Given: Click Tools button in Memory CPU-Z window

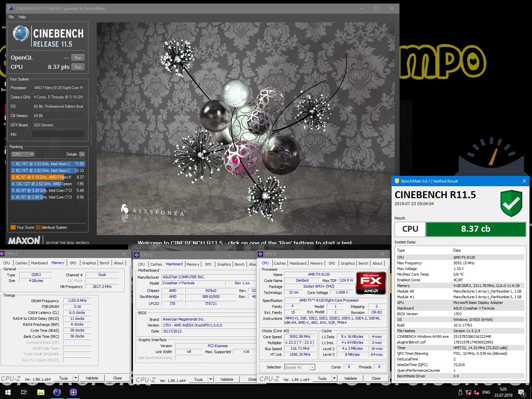Looking at the screenshot, I should click(x=64, y=378).
